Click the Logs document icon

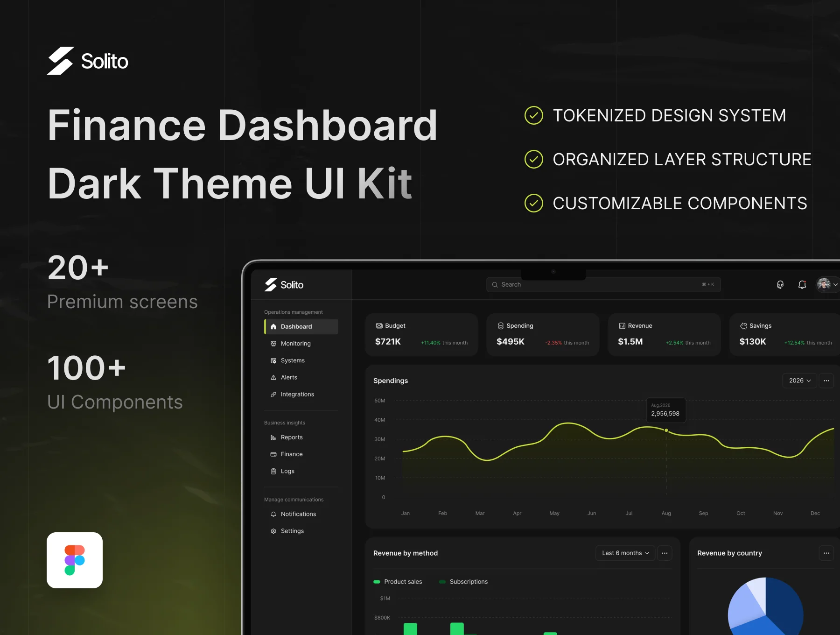pyautogui.click(x=273, y=471)
